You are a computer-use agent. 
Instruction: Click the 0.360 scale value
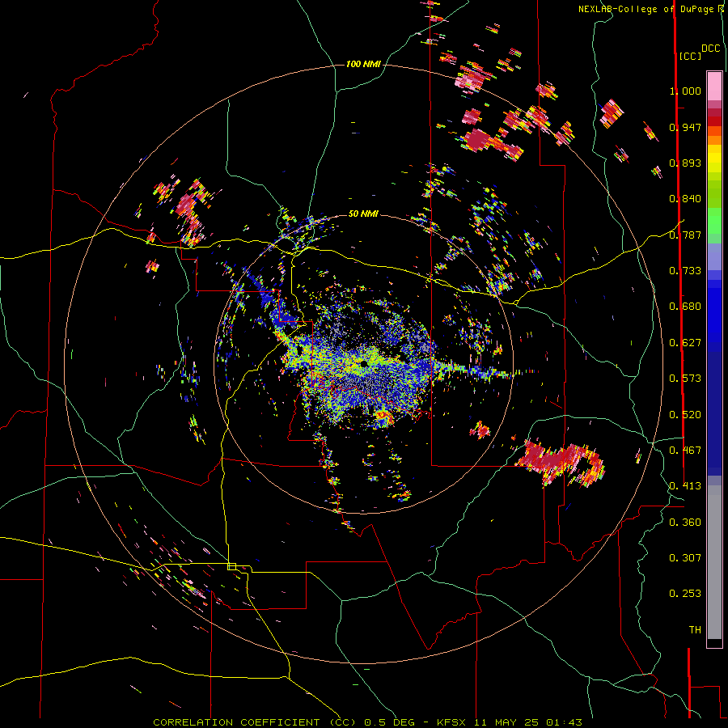click(x=685, y=523)
